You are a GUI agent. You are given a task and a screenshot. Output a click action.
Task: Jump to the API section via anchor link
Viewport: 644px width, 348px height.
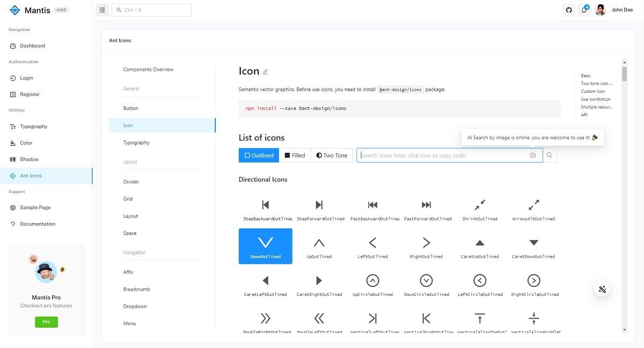pyautogui.click(x=585, y=114)
